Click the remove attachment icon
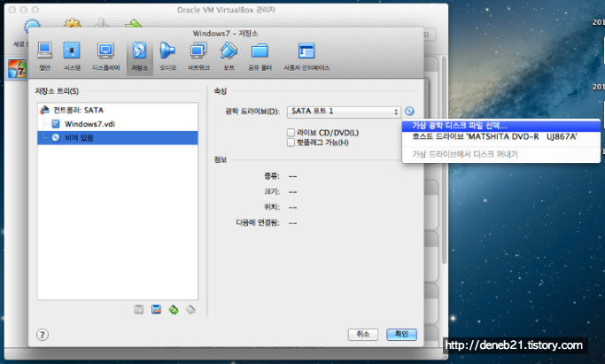 190,309
